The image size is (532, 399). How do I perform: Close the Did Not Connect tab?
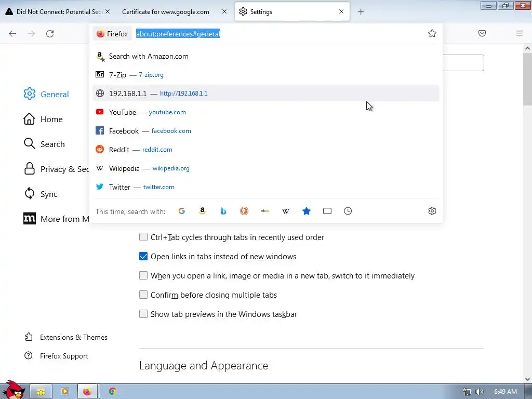pyautogui.click(x=107, y=11)
